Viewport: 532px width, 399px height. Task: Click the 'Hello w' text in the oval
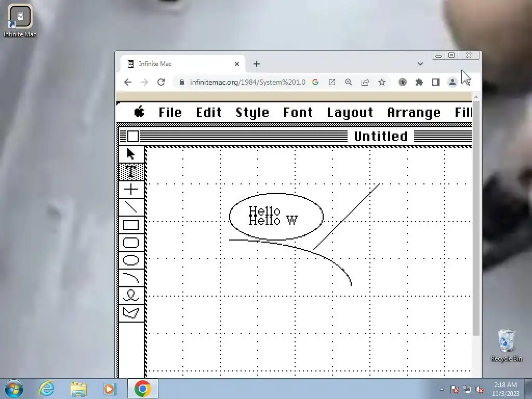tap(273, 220)
